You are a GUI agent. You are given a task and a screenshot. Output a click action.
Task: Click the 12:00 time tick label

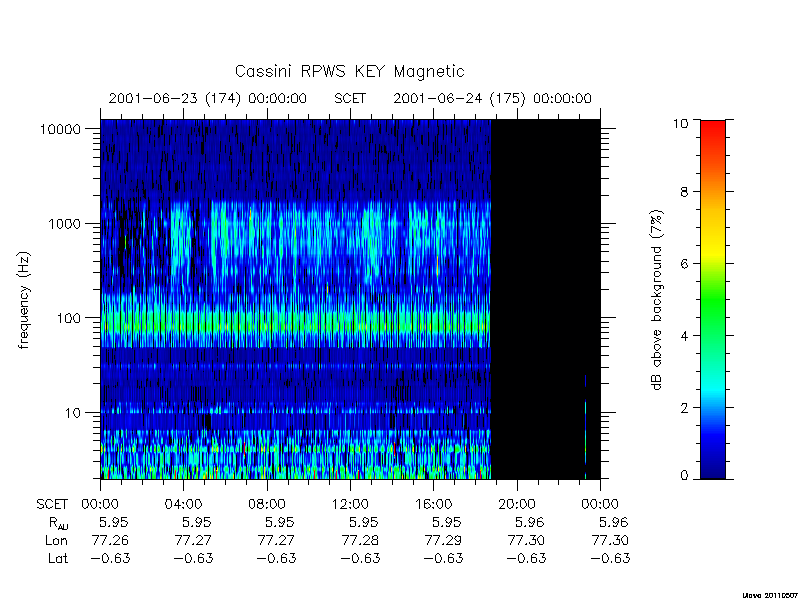(350, 505)
